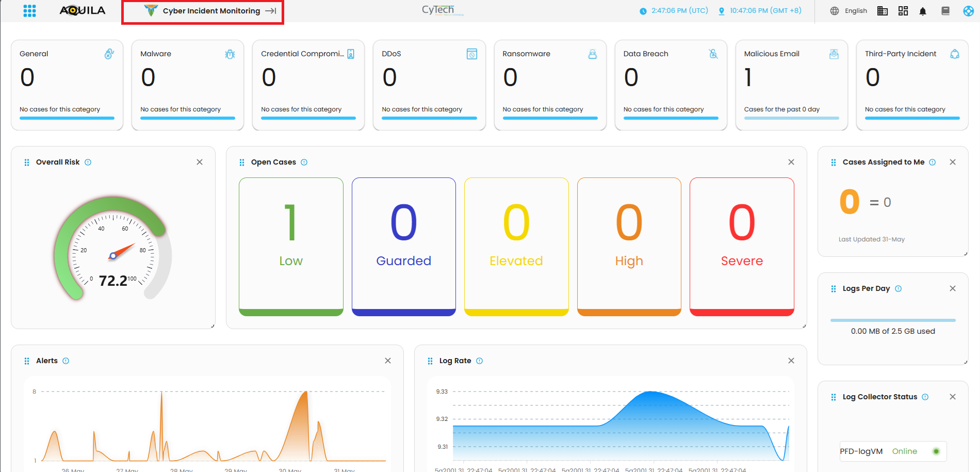Click the Logs Per Day usage bar
Screen dimensions: 980x472
893,320
